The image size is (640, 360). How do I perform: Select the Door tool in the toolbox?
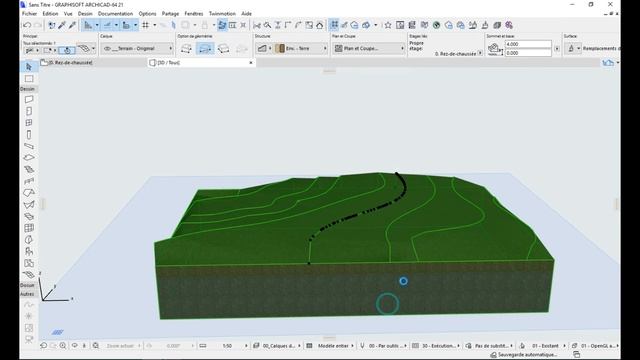tap(29, 111)
